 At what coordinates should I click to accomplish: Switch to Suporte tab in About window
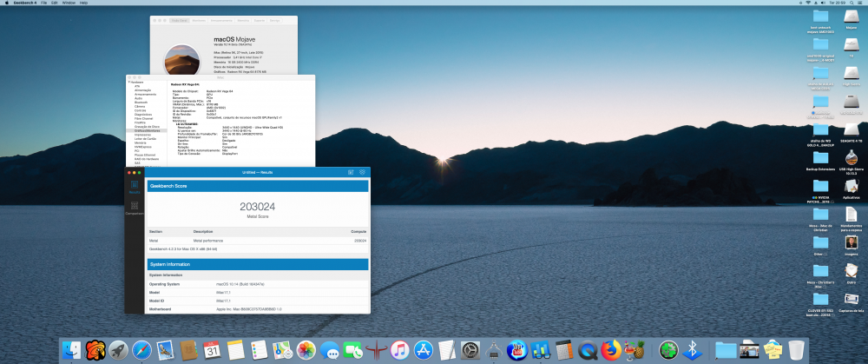coord(259,21)
